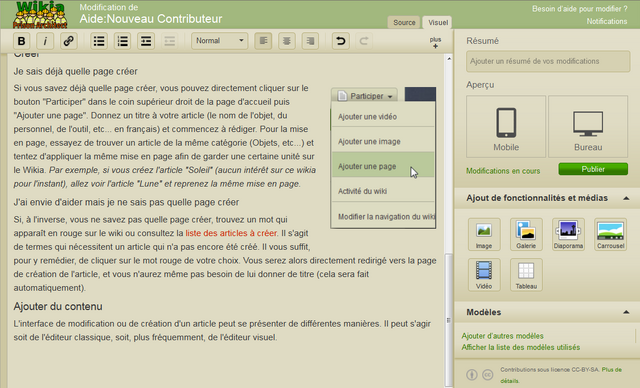Align text to the left
Viewport: 640px width, 388px height.
point(263,41)
